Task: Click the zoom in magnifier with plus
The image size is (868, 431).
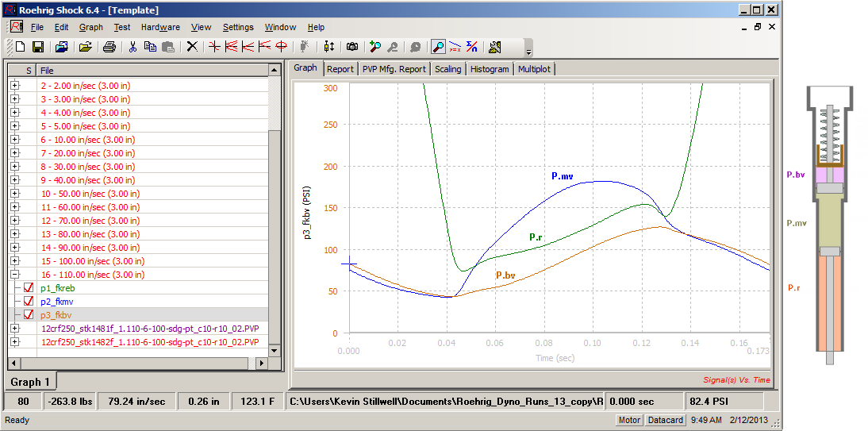Action: point(375,47)
